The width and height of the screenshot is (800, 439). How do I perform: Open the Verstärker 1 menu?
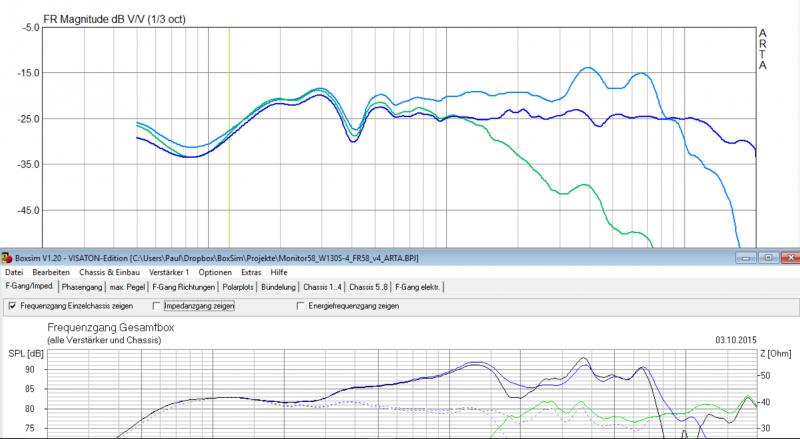click(x=169, y=273)
